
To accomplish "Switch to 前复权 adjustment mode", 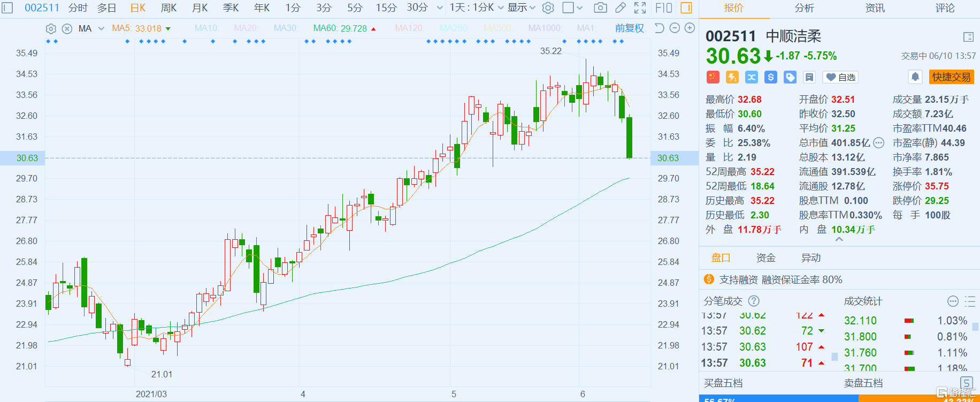I will [630, 28].
